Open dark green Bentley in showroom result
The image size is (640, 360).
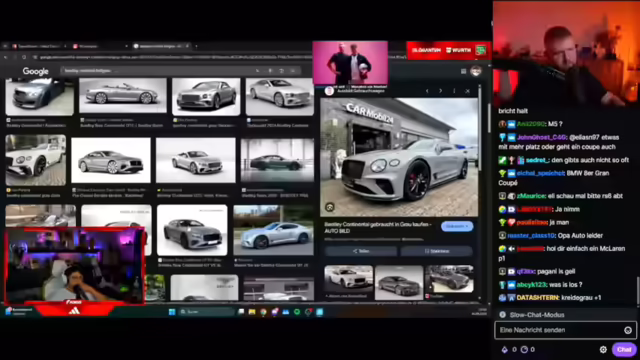[x=277, y=160]
